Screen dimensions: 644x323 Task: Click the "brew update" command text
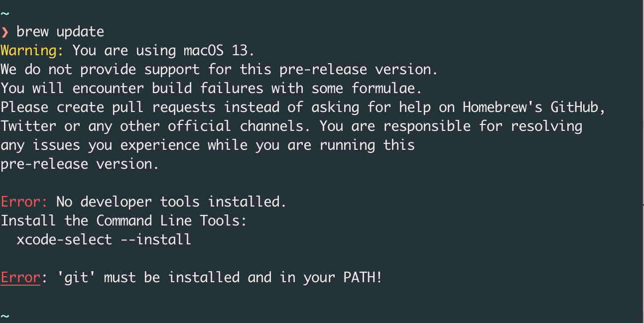coord(60,32)
